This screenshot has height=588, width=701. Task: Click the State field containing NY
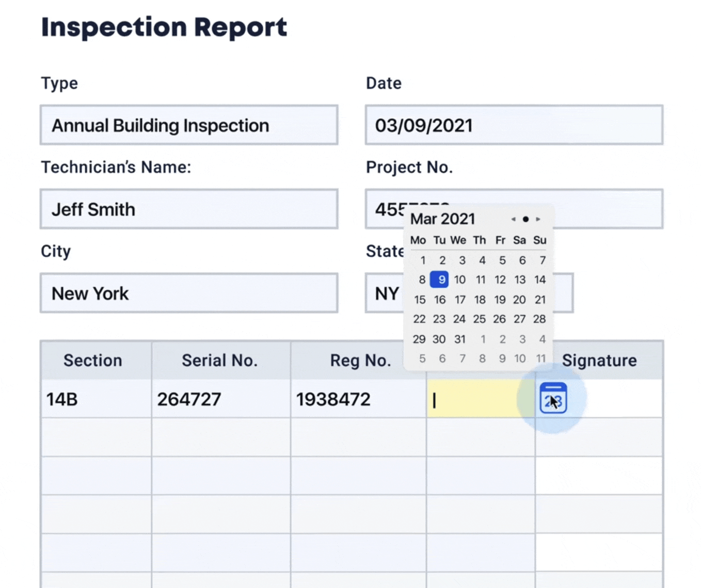tap(385, 293)
